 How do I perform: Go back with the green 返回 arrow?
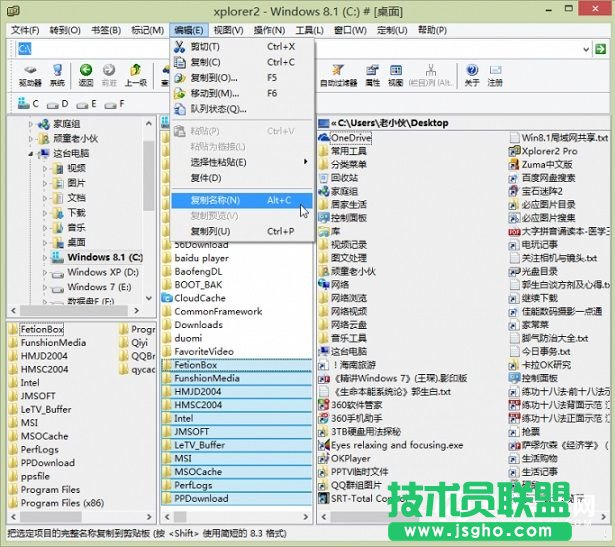point(86,75)
